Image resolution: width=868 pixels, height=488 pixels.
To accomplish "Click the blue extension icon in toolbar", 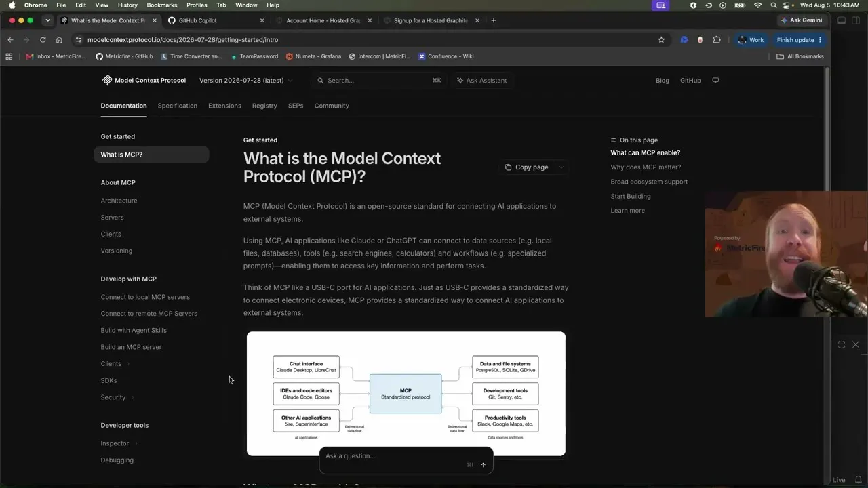I will [684, 40].
